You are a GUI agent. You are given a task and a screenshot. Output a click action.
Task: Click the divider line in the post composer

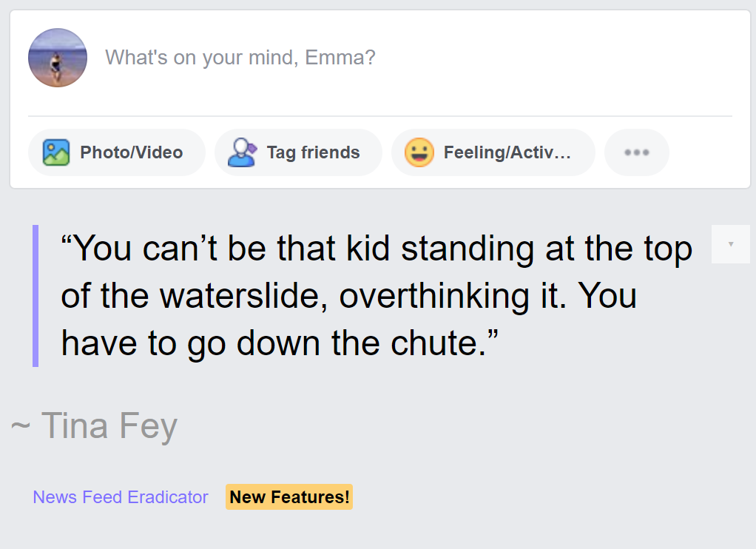point(380,115)
